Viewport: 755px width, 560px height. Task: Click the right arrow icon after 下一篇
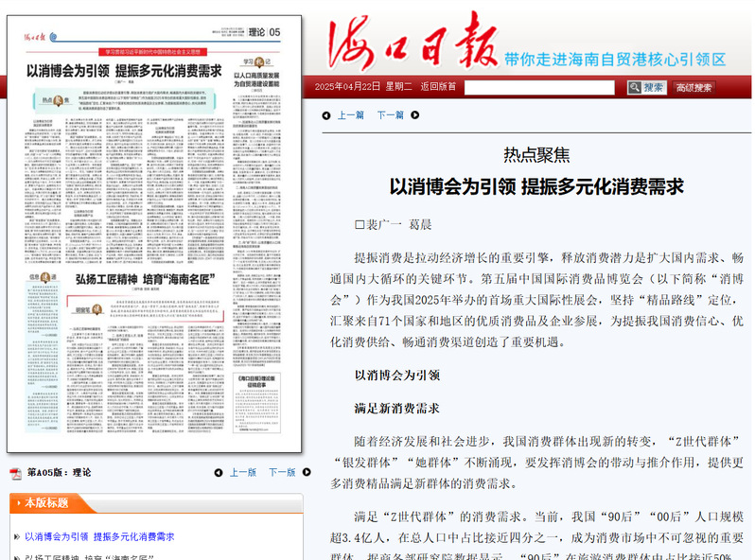(414, 115)
